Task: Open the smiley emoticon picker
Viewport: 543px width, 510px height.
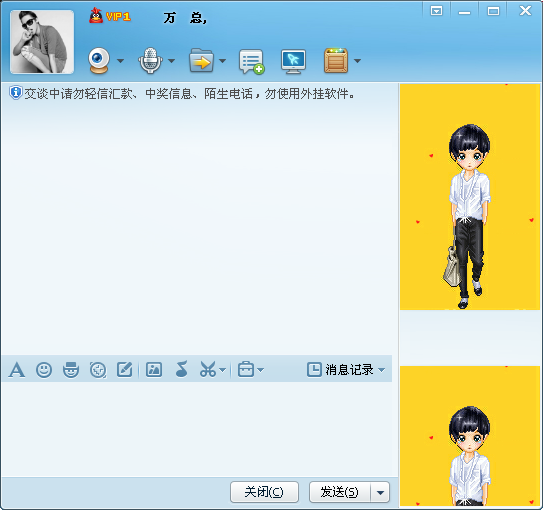Action: pyautogui.click(x=44, y=370)
